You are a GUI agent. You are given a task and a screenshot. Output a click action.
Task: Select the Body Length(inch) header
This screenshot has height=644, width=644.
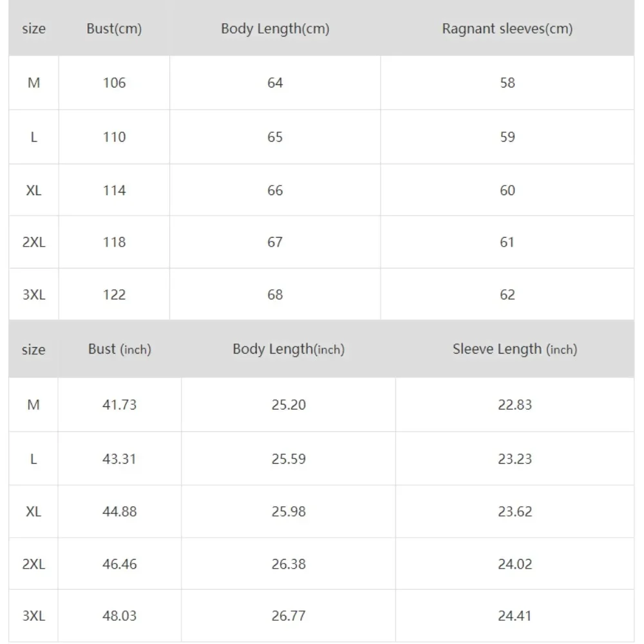coord(289,349)
